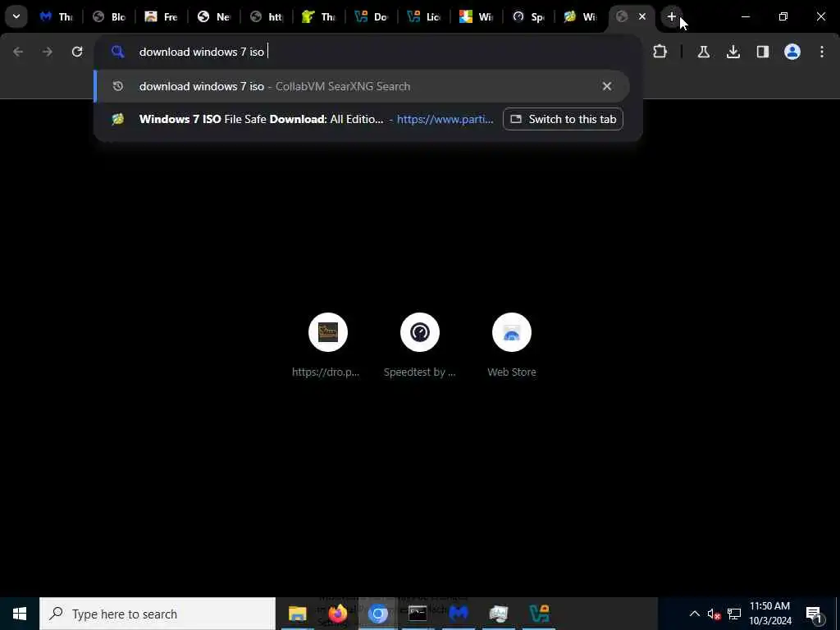Open the network tray icon
This screenshot has width=840, height=630.
[x=734, y=614]
